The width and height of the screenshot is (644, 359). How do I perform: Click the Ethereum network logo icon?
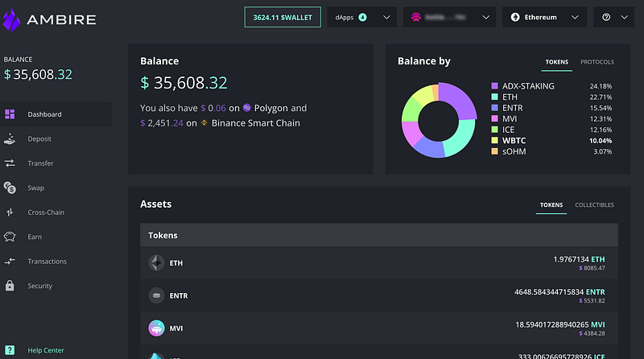[x=515, y=17]
